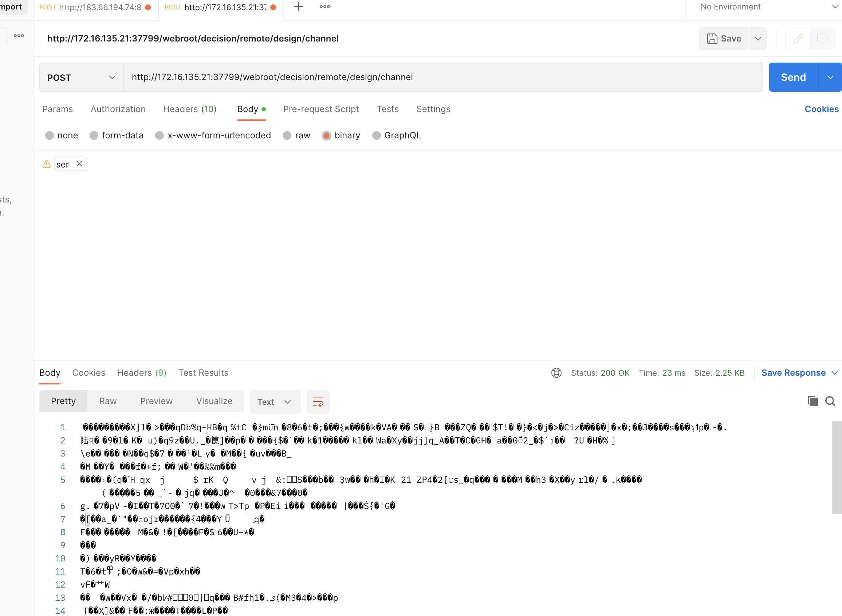This screenshot has height=616, width=842.
Task: Choose the form-data radio option
Action: pos(94,135)
